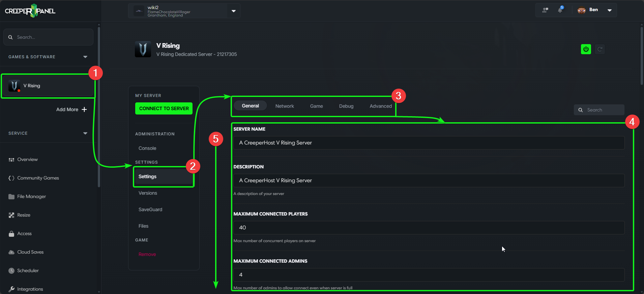Open Community Games

click(x=38, y=178)
